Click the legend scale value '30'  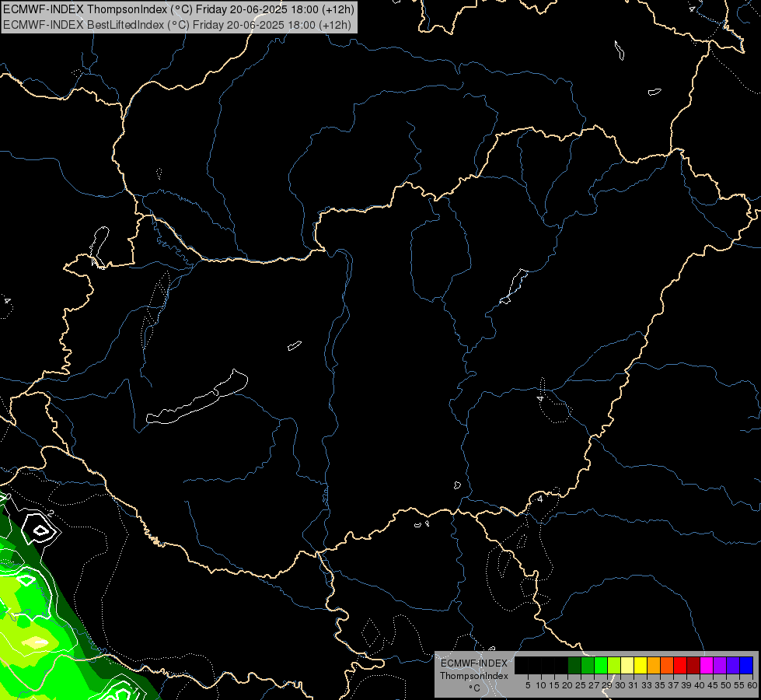point(620,685)
